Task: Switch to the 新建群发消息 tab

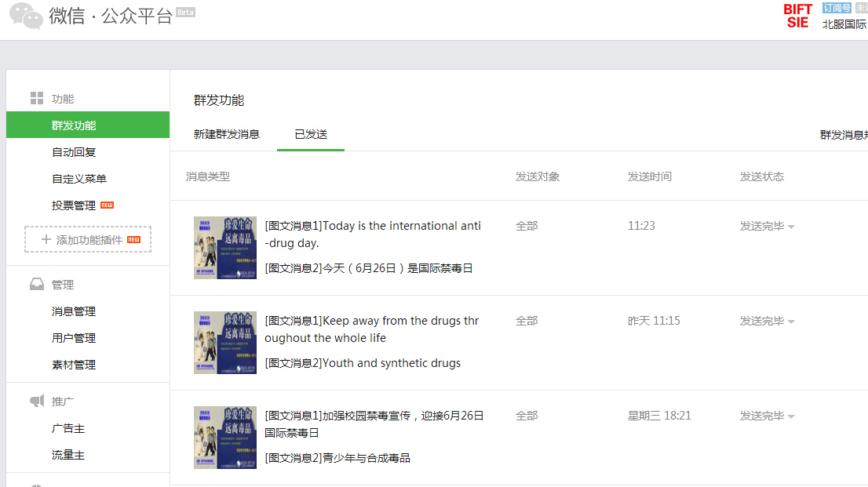Action: [226, 134]
